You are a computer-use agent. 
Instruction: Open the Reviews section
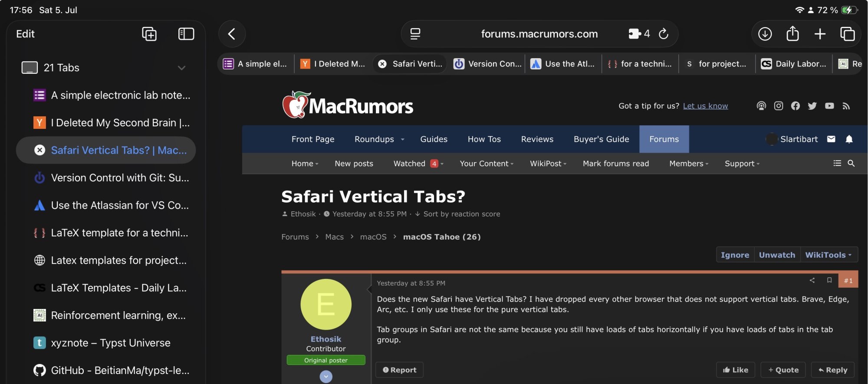(537, 139)
